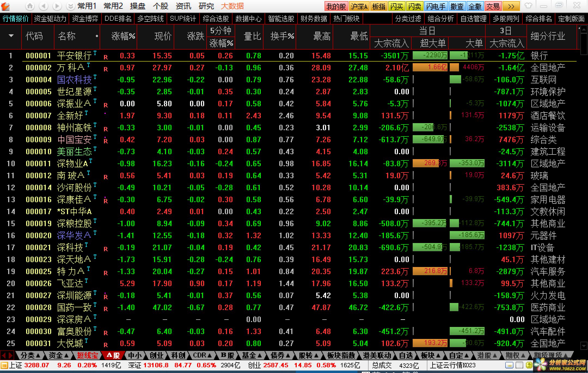This screenshot has height=373, width=588.
Task: Click the scroll down arrow of table scrollbar
Action: 584,346
